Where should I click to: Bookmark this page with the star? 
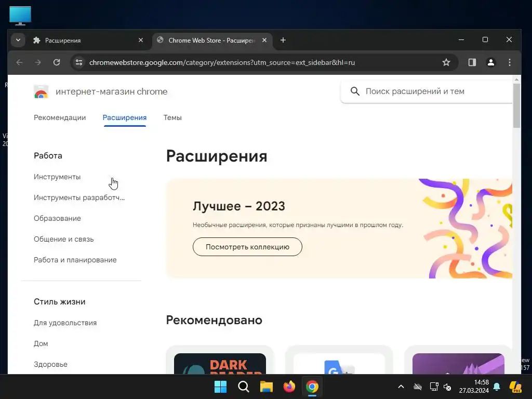point(446,62)
